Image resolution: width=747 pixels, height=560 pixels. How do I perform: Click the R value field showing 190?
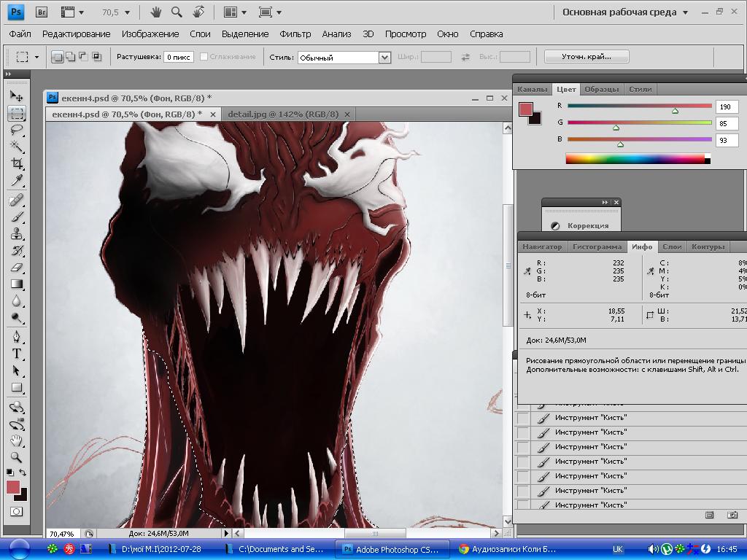point(727,106)
